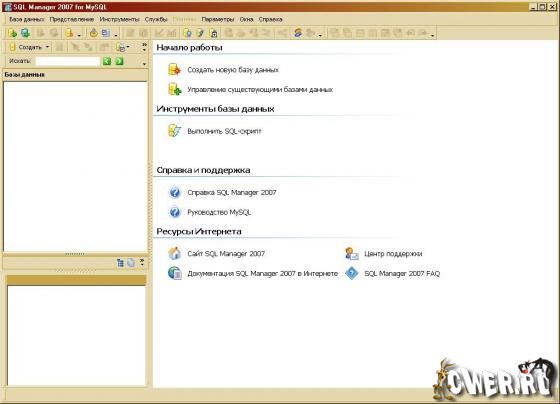This screenshot has height=404, width=560.
Task: Click the blue diamond icon beside SQL Manager 2007 FAQ
Action: 352,273
